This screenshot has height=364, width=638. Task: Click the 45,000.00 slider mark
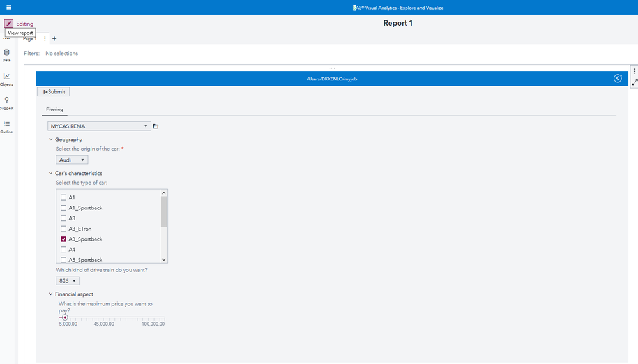pyautogui.click(x=103, y=324)
